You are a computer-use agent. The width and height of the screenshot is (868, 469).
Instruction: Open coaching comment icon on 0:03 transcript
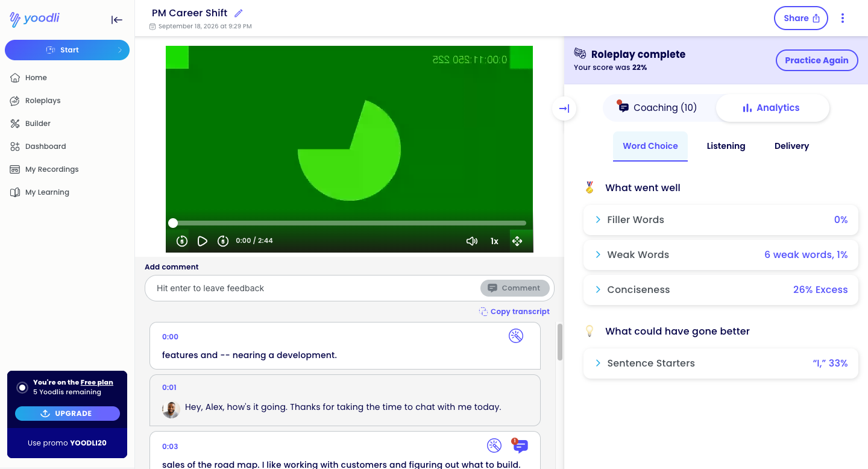coord(520,445)
